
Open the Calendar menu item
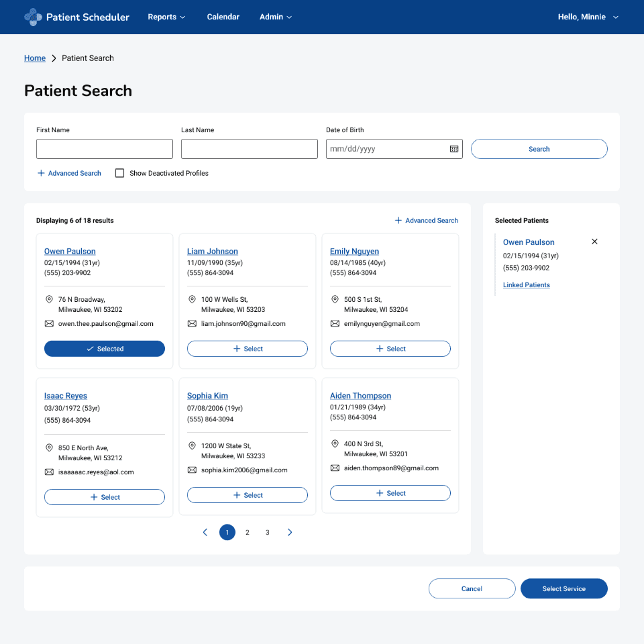coord(223,17)
